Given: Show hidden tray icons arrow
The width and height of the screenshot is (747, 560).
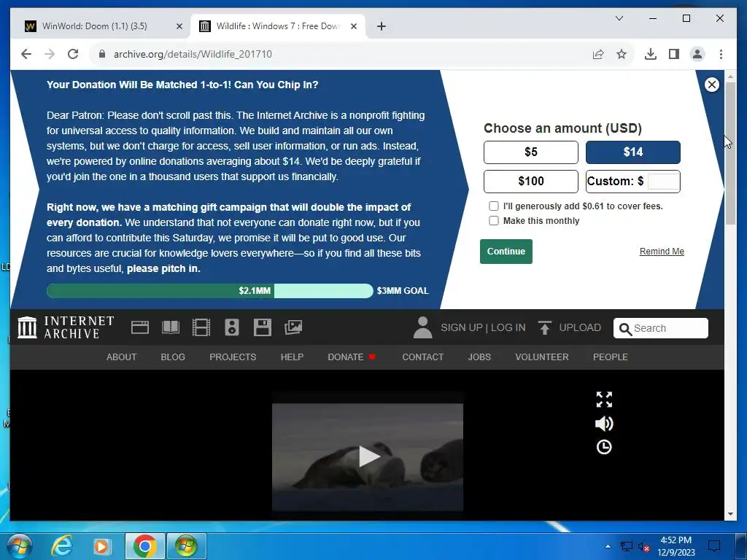Looking at the screenshot, I should pyautogui.click(x=608, y=546).
